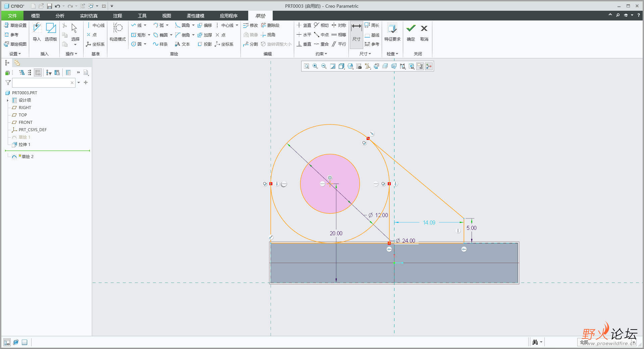This screenshot has width=644, height=349.
Task: Toggle the Layer Tree tab icon
Action: (x=17, y=63)
